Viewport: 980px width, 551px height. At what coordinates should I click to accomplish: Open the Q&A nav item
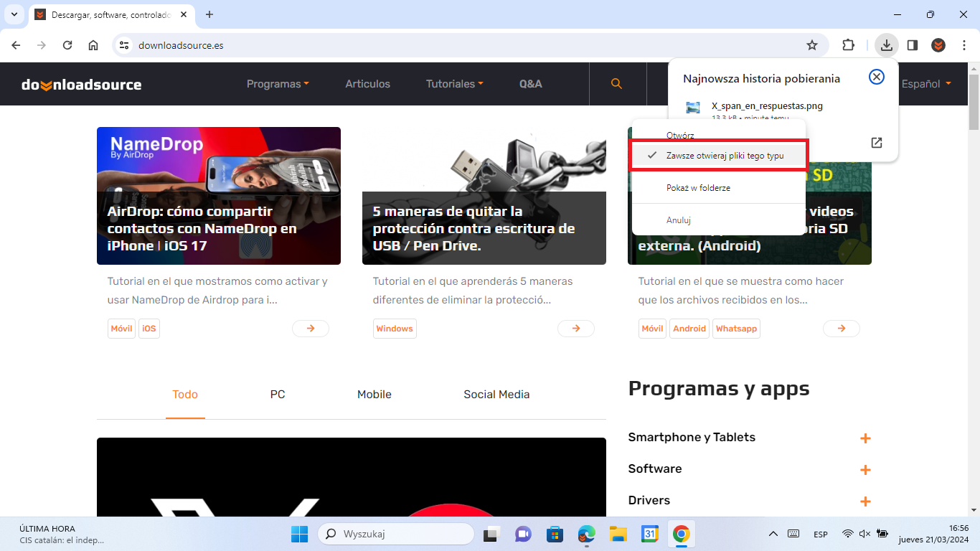coord(531,84)
